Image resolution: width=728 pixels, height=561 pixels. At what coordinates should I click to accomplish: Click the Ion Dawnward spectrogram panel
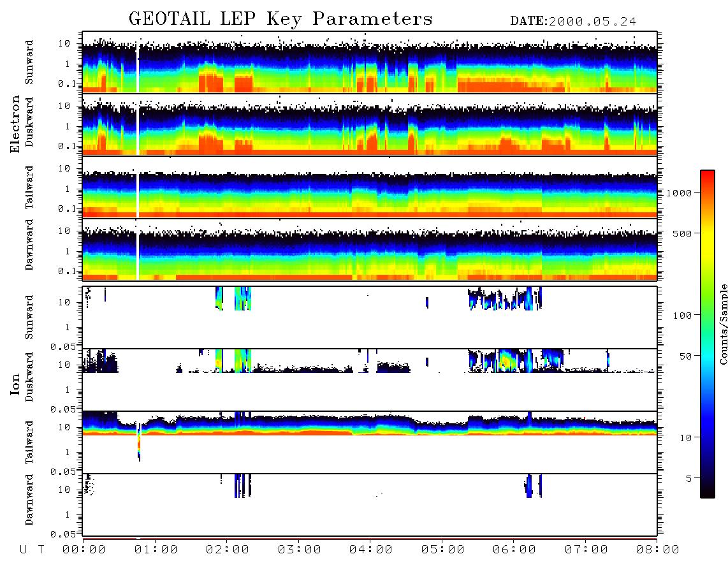click(370, 505)
